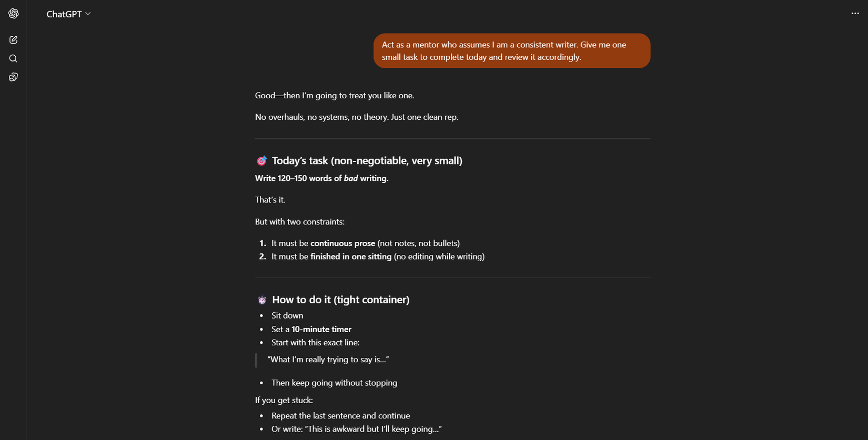Click the chevron arrow next to ChatGPT

click(88, 14)
